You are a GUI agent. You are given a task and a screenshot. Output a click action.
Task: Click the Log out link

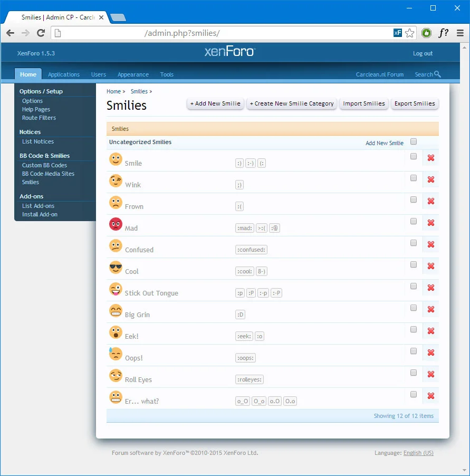coord(423,53)
